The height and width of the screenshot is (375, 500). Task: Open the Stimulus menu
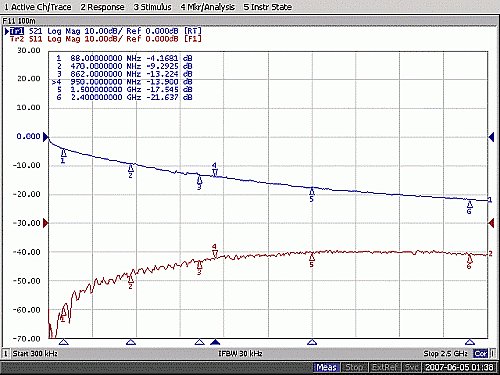pos(152,7)
